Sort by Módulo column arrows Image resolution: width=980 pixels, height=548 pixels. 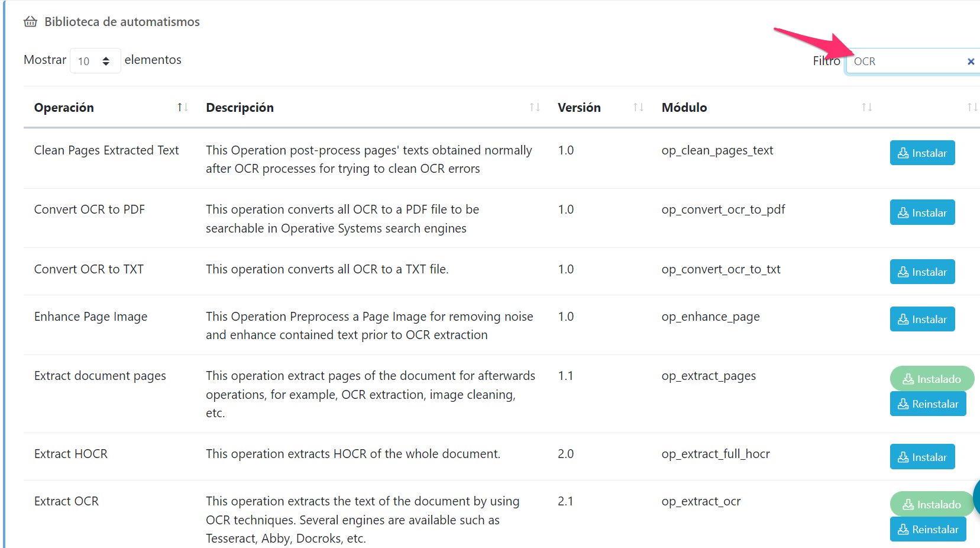pos(866,107)
